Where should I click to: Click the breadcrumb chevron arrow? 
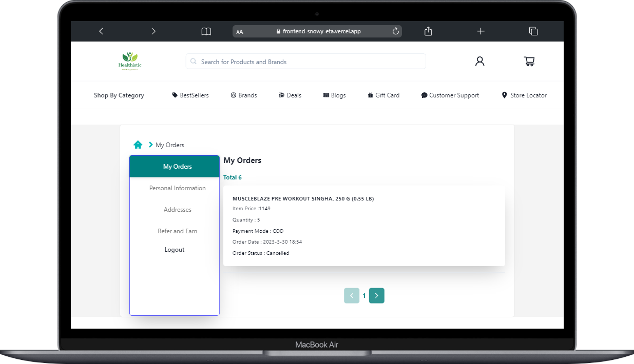[150, 145]
